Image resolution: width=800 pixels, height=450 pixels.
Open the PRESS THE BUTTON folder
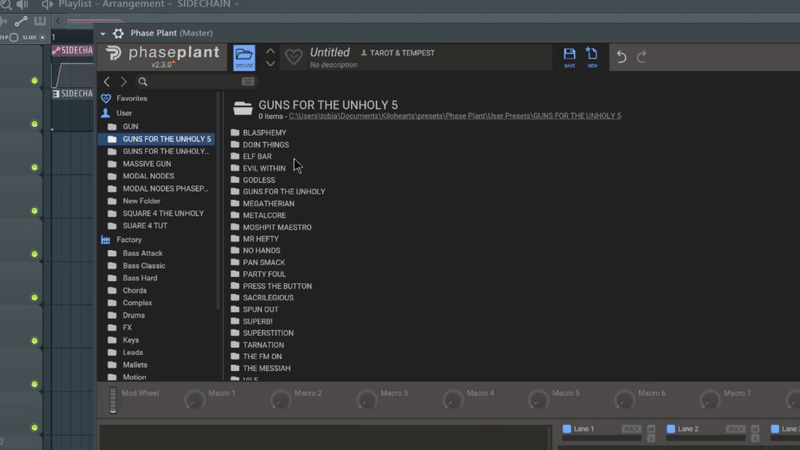coord(277,286)
